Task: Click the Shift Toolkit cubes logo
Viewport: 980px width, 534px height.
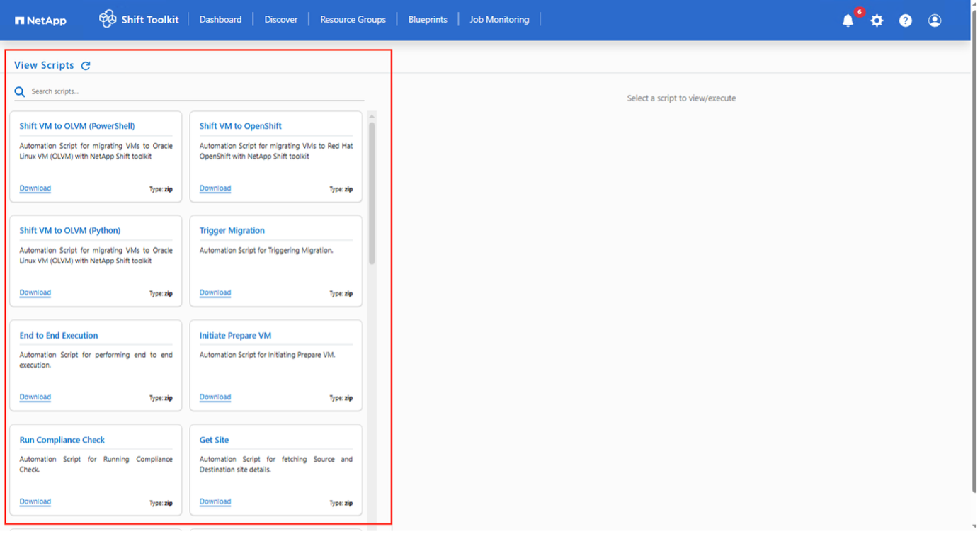Action: pos(108,19)
